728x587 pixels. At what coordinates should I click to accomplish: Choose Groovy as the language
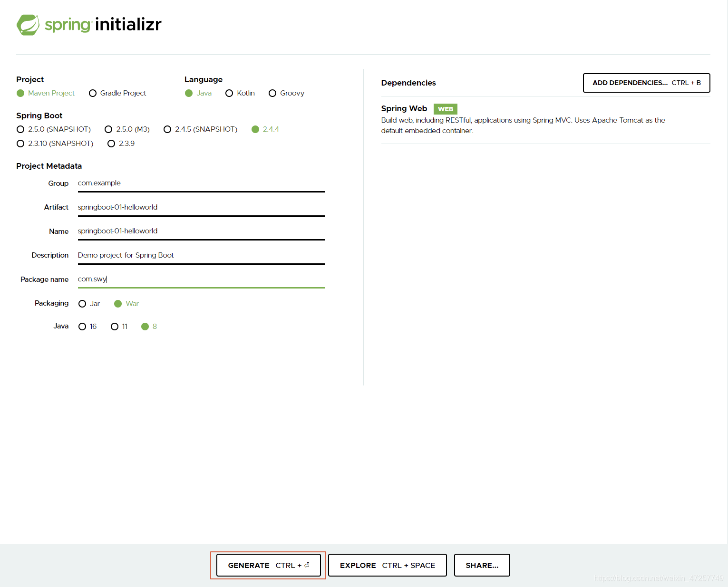tap(287, 93)
